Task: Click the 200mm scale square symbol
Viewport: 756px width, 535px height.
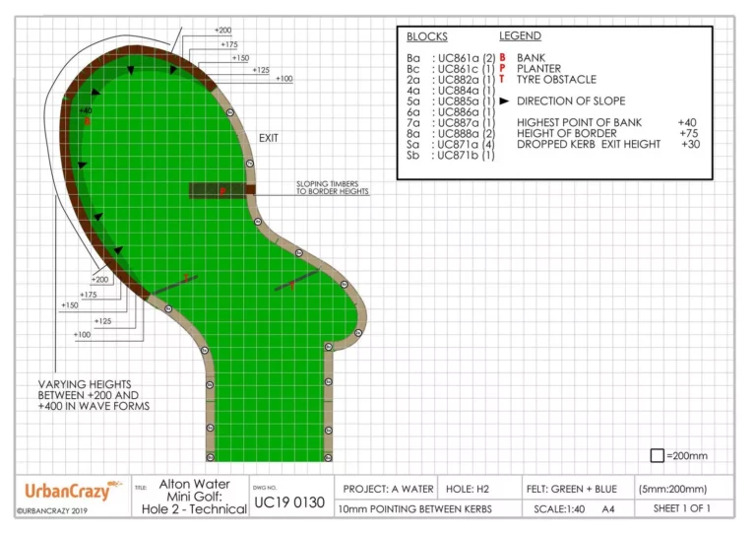Action: coord(657,455)
